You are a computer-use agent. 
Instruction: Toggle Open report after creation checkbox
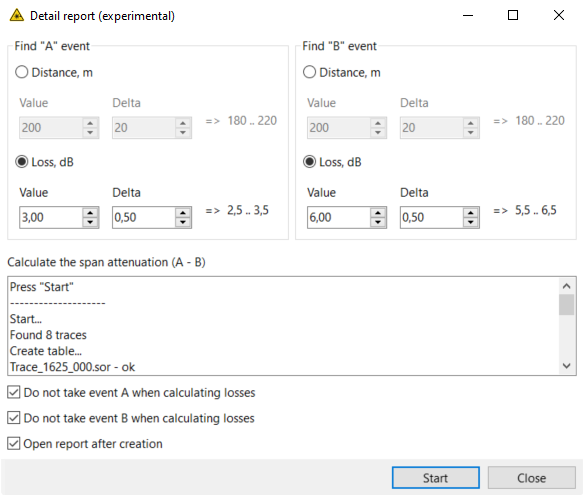click(x=14, y=444)
